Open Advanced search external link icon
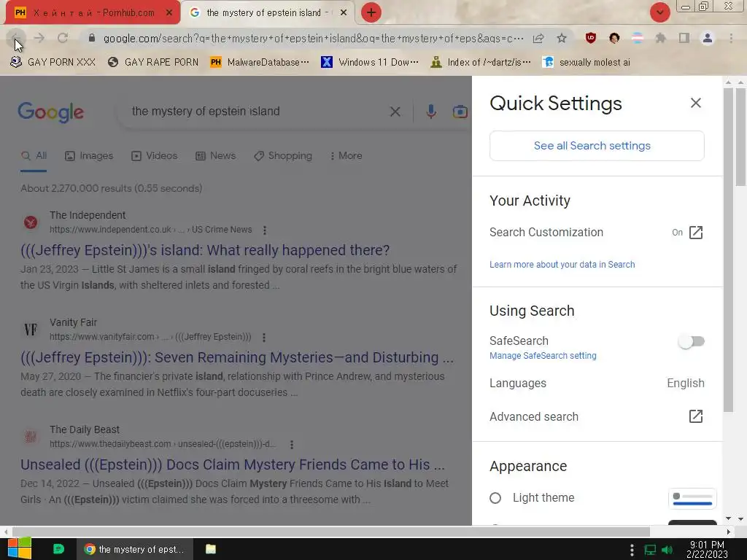This screenshot has height=560, width=747. [695, 416]
